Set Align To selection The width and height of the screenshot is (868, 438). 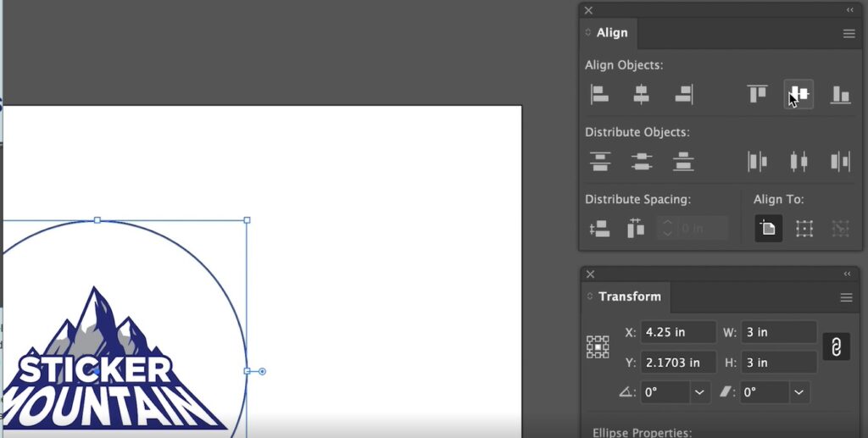tap(804, 229)
